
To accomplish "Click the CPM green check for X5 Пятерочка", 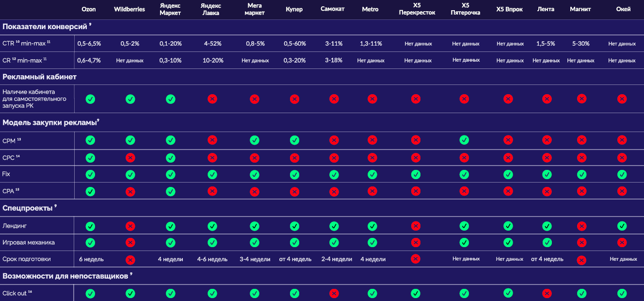I will click(464, 140).
